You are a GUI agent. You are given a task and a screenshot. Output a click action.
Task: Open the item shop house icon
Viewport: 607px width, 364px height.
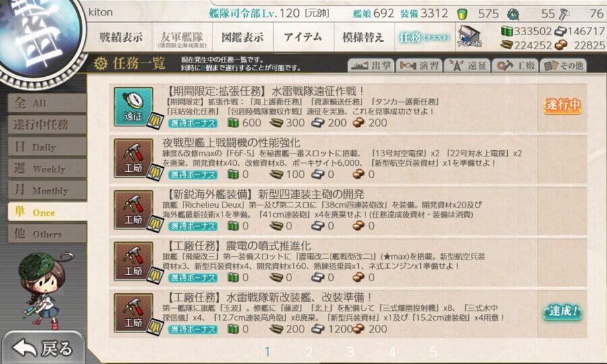click(469, 37)
